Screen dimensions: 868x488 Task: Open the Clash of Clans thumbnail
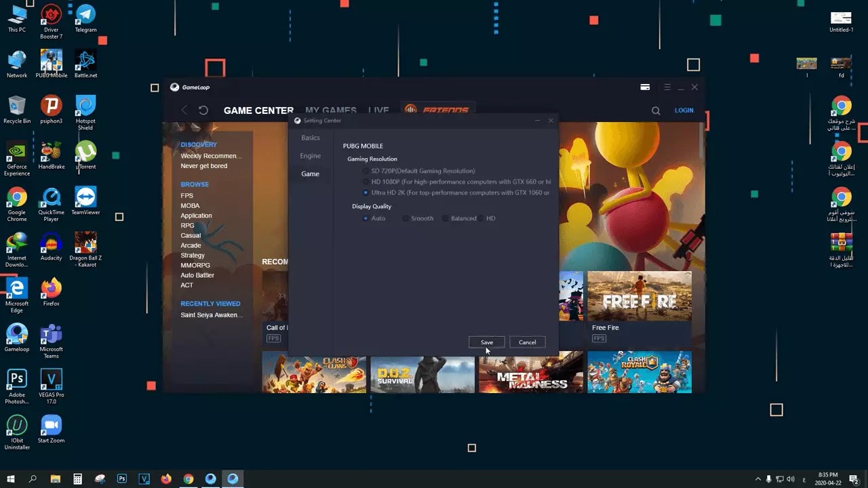pos(314,372)
